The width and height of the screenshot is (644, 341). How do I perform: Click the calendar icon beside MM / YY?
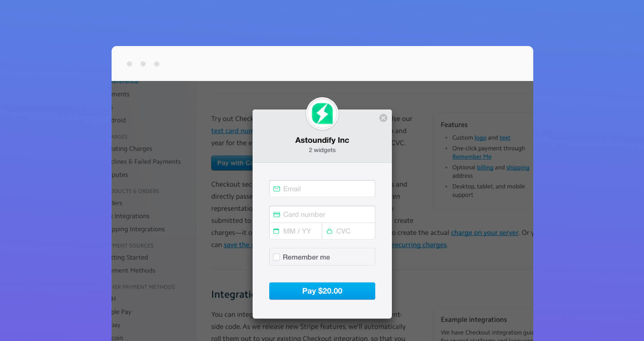click(x=276, y=231)
